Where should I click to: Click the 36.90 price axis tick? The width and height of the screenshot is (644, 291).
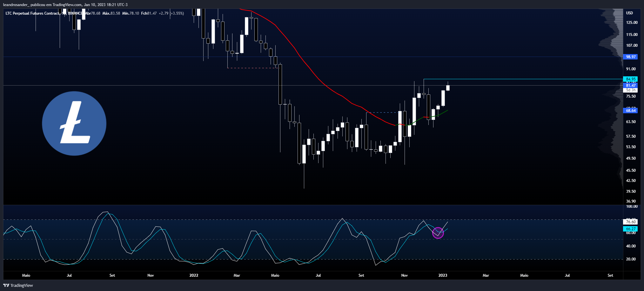[631, 201]
